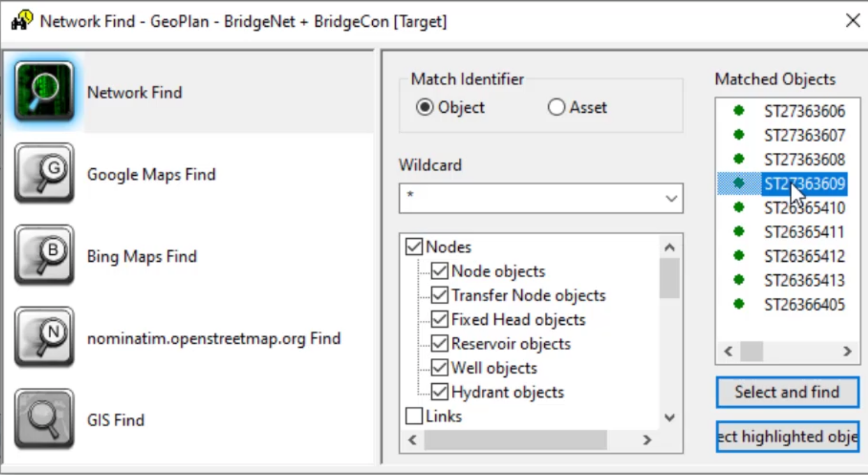This screenshot has height=475, width=868.
Task: Click green dot icon beside ST27363606
Action: point(739,111)
